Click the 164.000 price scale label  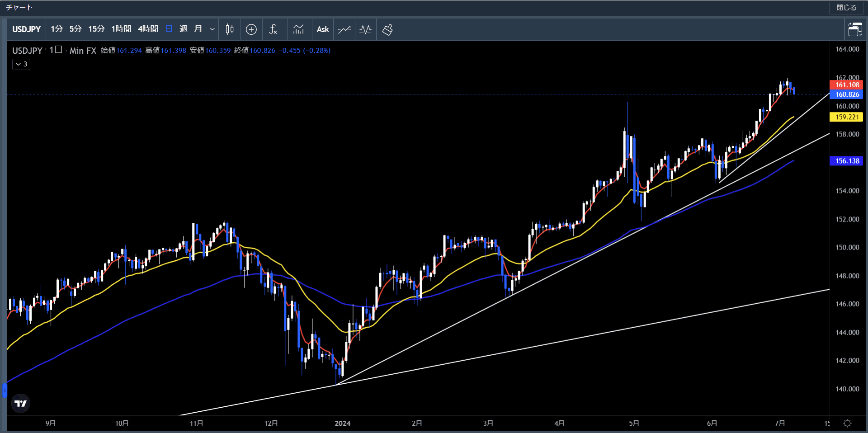847,49
